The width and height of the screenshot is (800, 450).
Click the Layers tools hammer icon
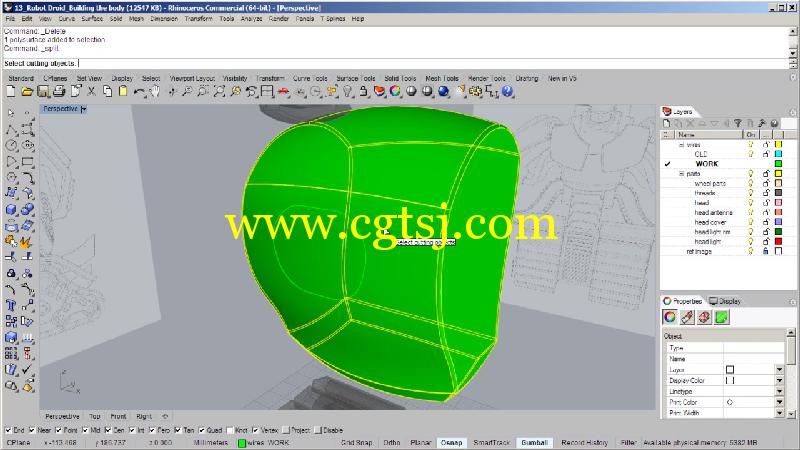[762, 123]
